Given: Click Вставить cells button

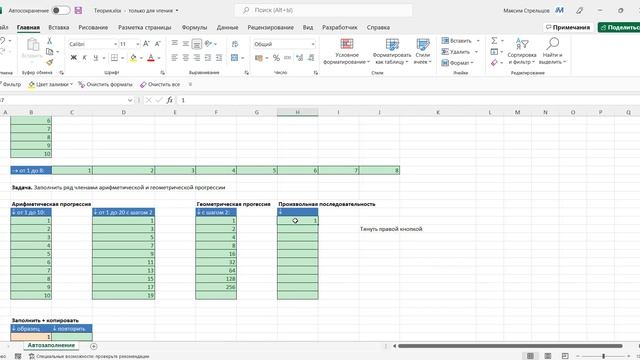Looking at the screenshot, I should (x=457, y=41).
